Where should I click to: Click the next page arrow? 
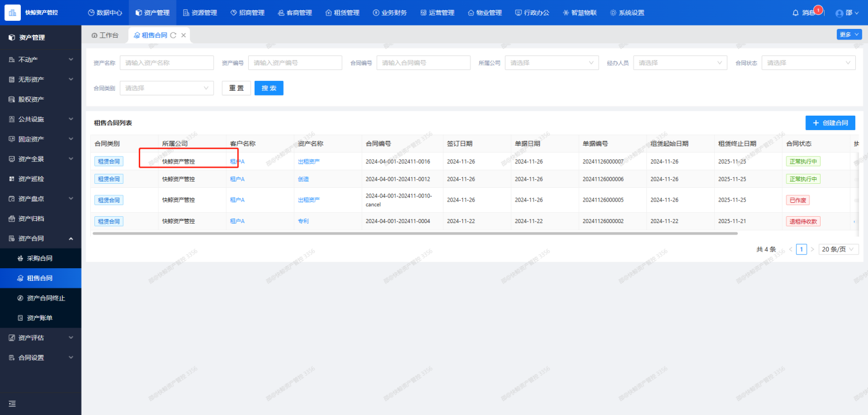812,249
